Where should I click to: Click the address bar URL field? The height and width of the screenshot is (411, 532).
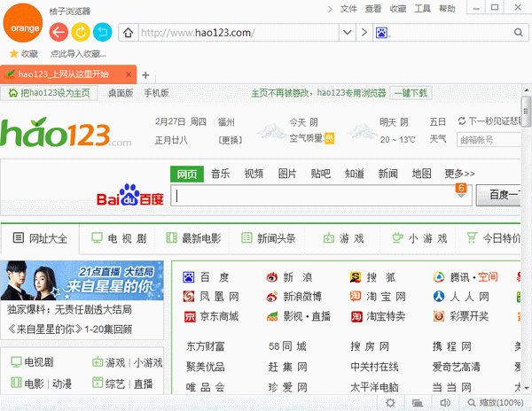click(x=239, y=33)
